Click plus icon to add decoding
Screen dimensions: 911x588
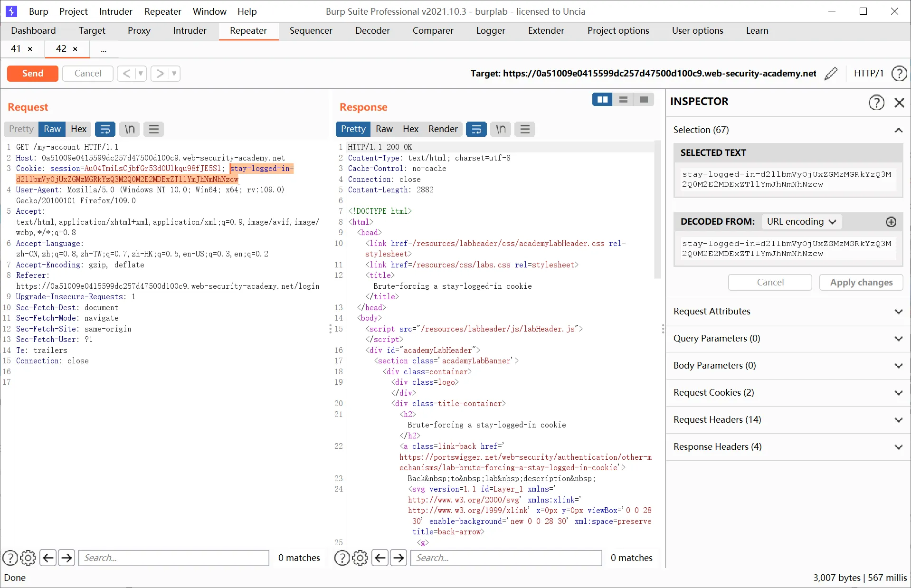(x=891, y=222)
